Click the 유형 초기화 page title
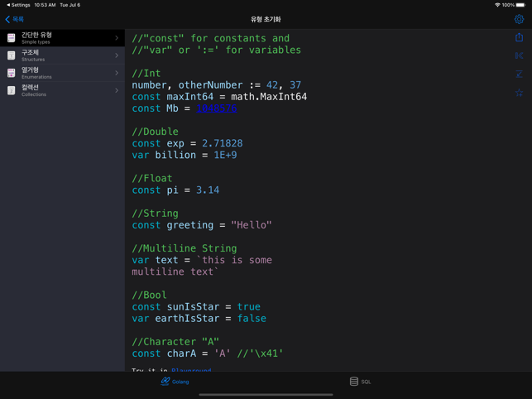 pyautogui.click(x=266, y=19)
